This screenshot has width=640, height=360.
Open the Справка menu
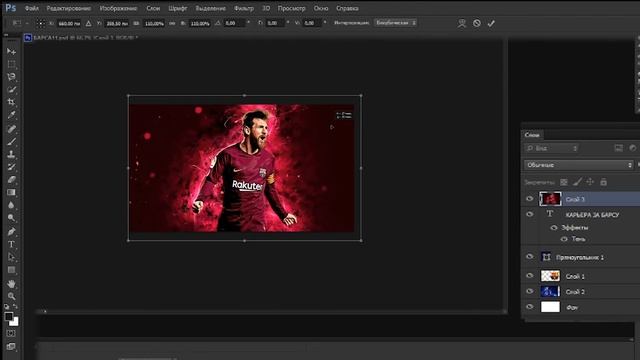tap(347, 8)
